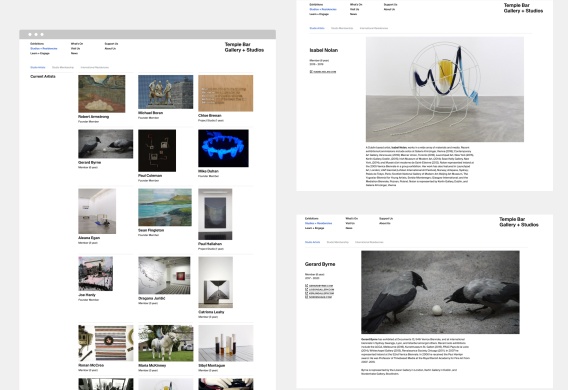Click the Michael Boran name link

click(150, 113)
